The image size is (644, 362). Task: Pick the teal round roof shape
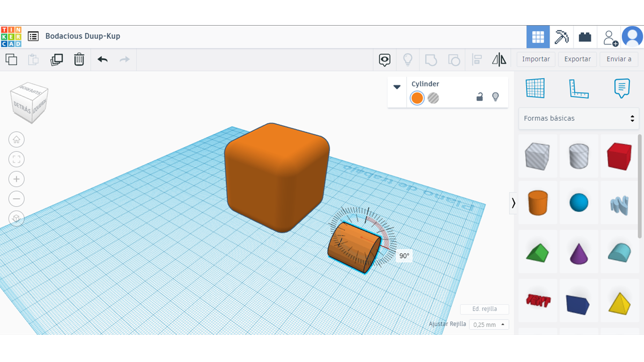pos(619,252)
